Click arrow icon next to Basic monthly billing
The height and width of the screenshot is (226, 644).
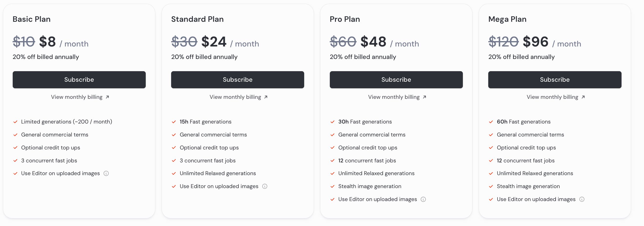click(x=107, y=97)
